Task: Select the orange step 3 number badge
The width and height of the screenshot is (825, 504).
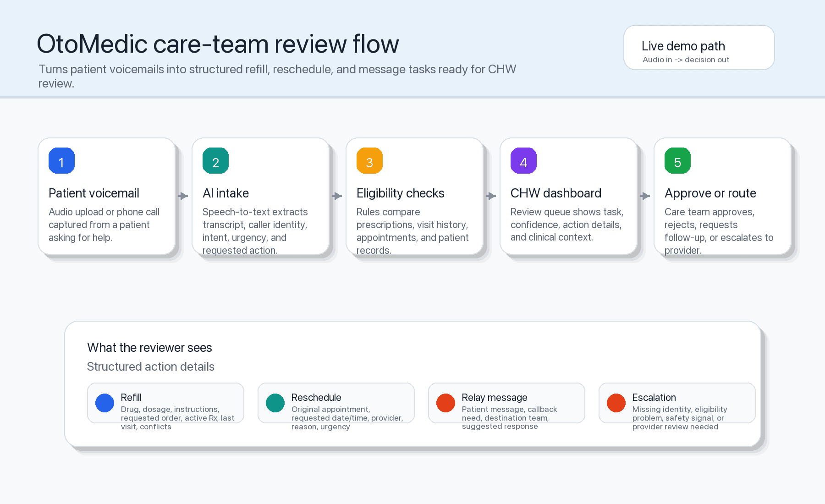Action: point(369,161)
